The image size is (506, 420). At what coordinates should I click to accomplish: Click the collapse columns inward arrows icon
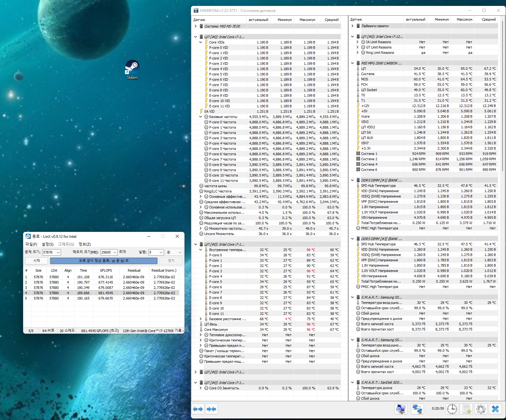pos(211,409)
